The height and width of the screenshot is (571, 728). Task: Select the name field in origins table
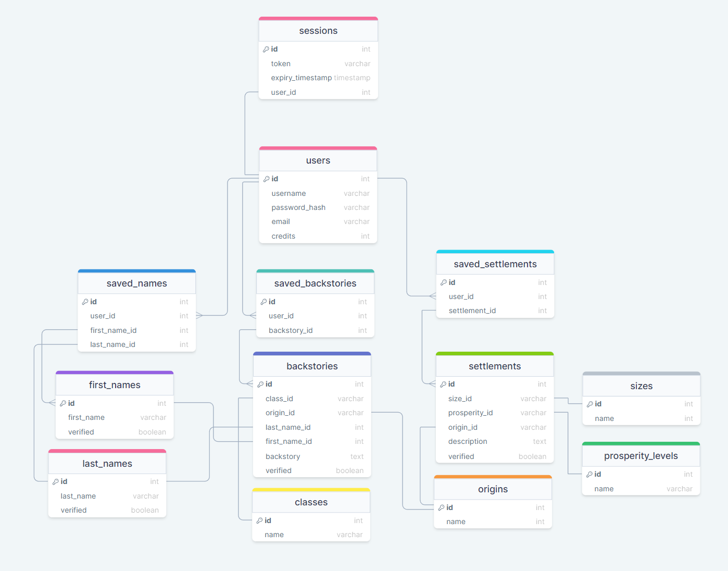(456, 522)
